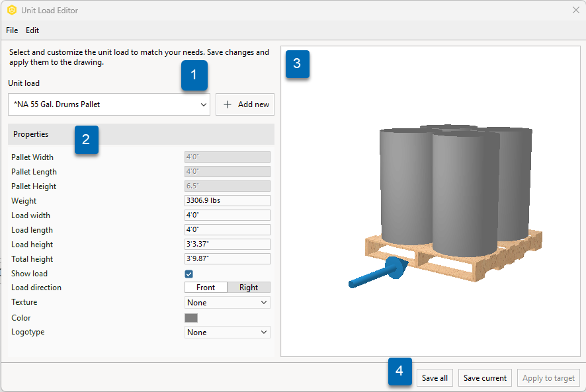The height and width of the screenshot is (392, 586).
Task: Click the Save all button
Action: click(435, 378)
